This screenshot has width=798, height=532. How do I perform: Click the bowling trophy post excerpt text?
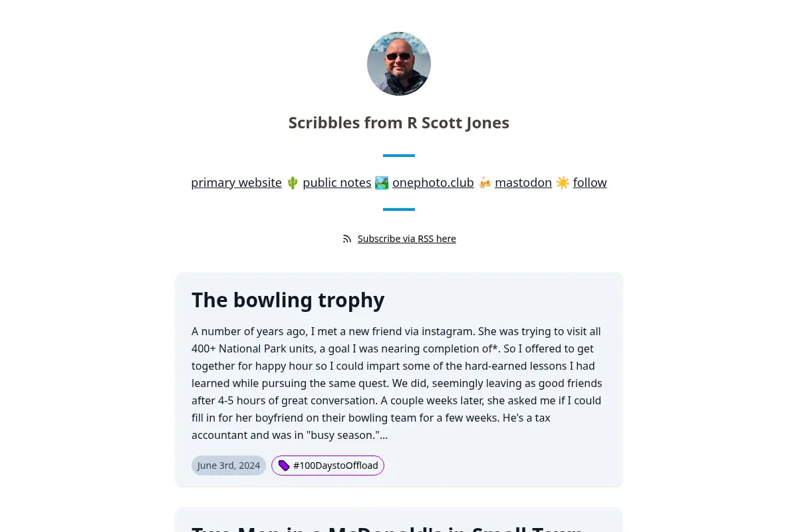pos(398,383)
